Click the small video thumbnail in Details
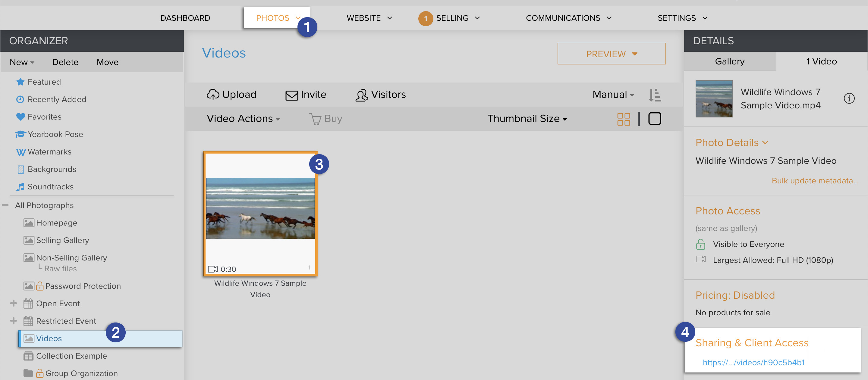 coord(714,99)
